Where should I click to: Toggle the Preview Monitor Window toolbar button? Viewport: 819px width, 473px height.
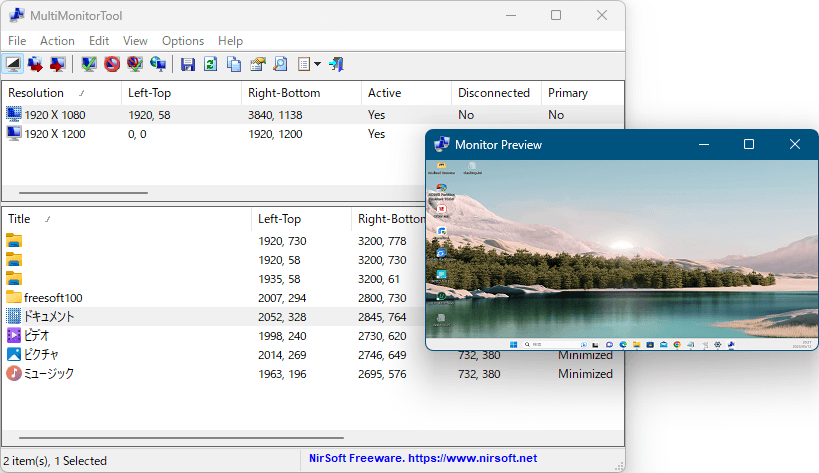[13, 64]
